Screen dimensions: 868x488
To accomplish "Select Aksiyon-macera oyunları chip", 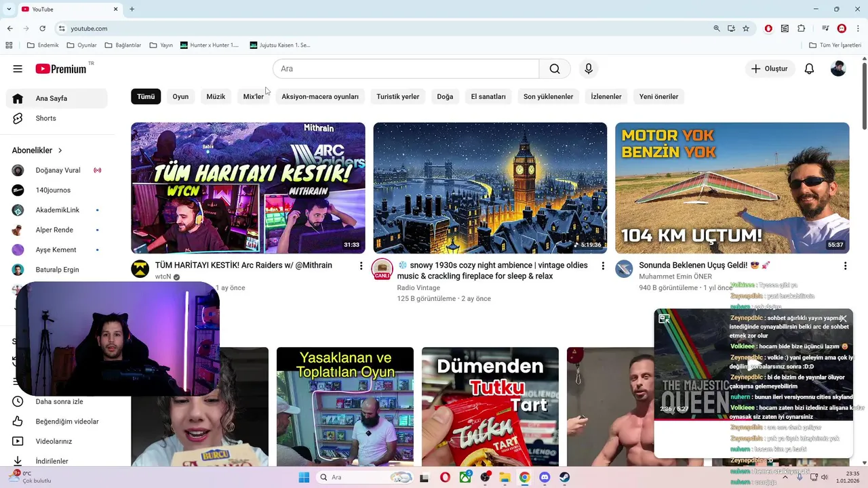I will click(320, 96).
